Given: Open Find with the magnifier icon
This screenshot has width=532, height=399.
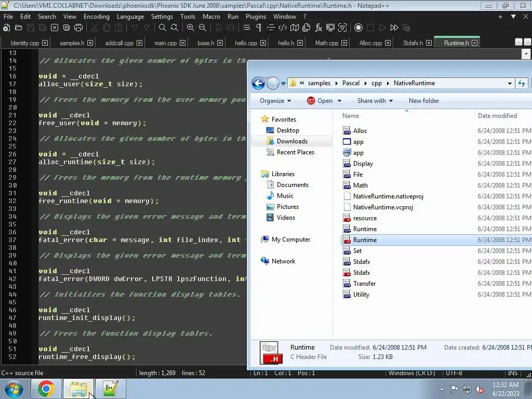Looking at the screenshot, I should tap(163, 28).
